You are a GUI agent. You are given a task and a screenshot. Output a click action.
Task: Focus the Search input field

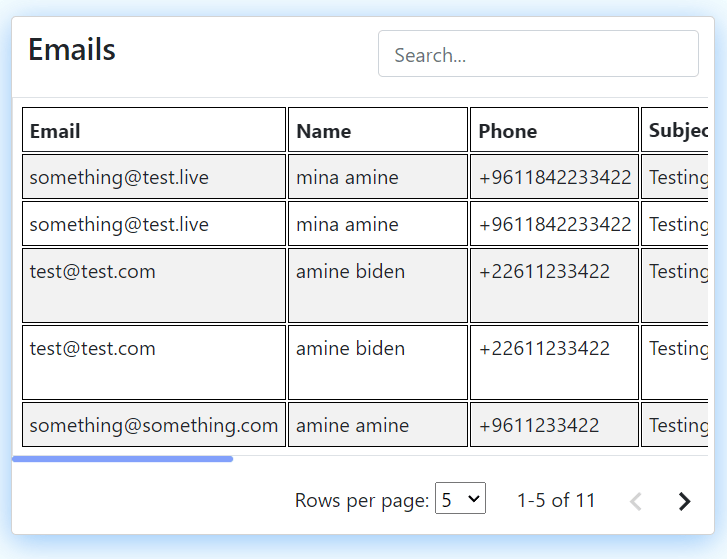(x=538, y=54)
